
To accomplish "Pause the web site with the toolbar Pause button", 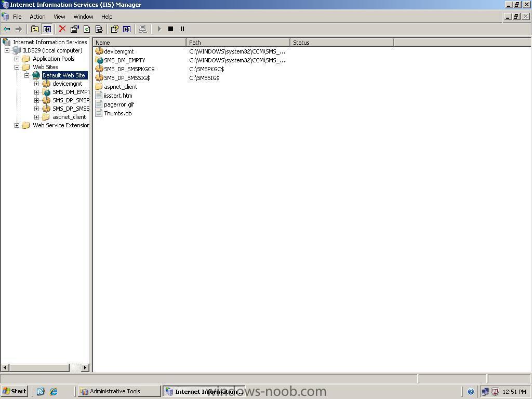I will click(182, 29).
